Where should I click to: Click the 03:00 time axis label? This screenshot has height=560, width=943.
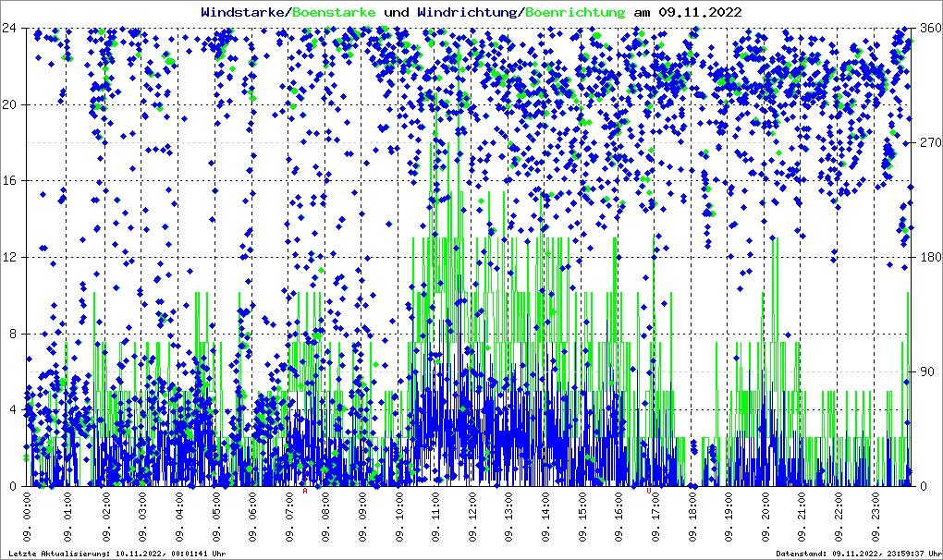point(143,517)
